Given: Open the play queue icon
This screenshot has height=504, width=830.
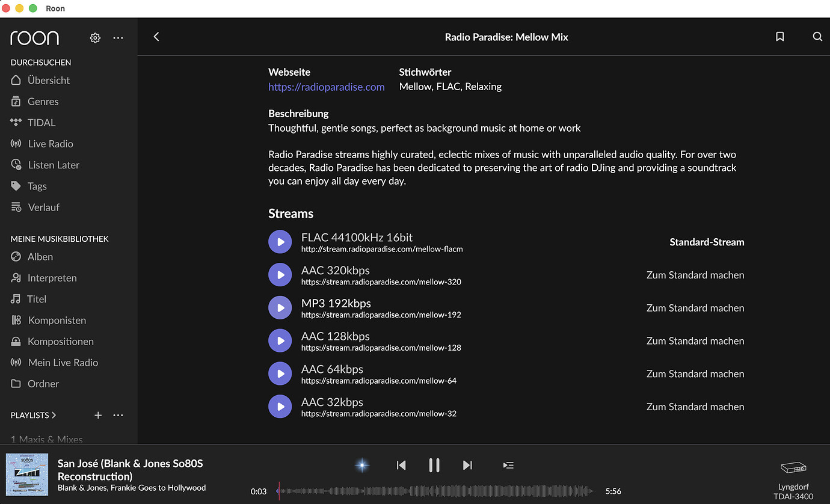Looking at the screenshot, I should pyautogui.click(x=508, y=465).
